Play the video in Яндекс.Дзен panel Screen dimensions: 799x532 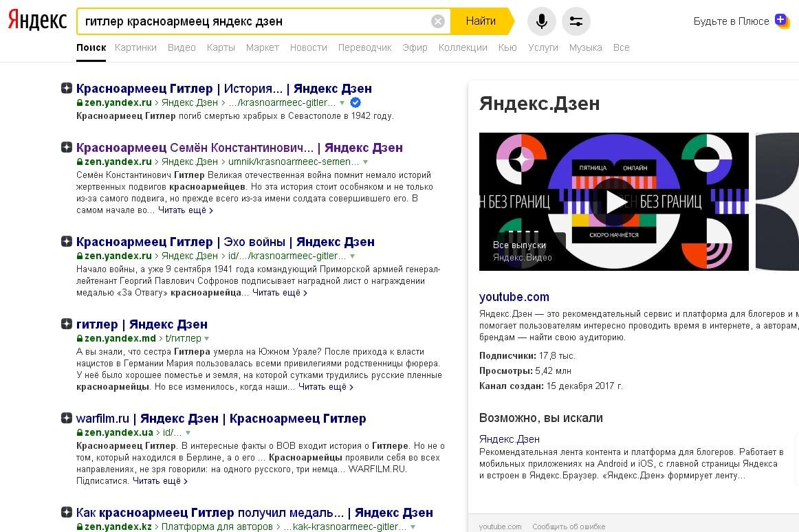614,202
